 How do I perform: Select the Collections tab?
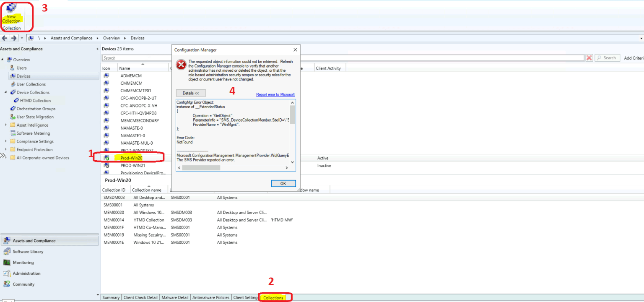point(273,298)
